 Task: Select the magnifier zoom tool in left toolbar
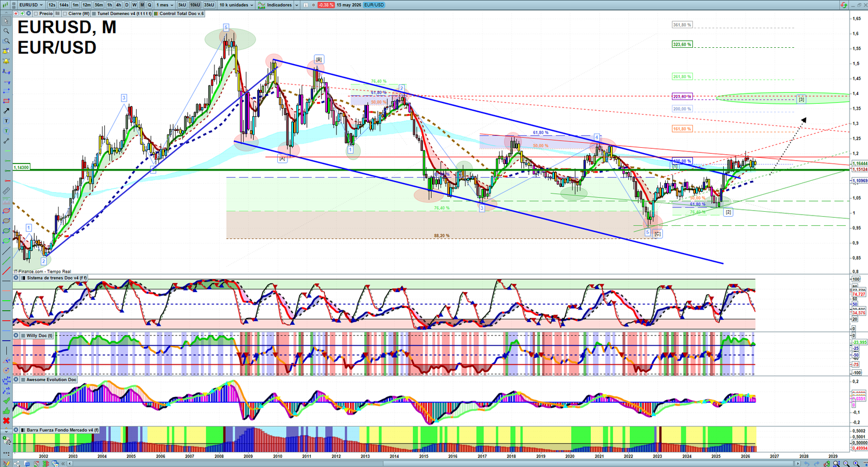(7, 31)
